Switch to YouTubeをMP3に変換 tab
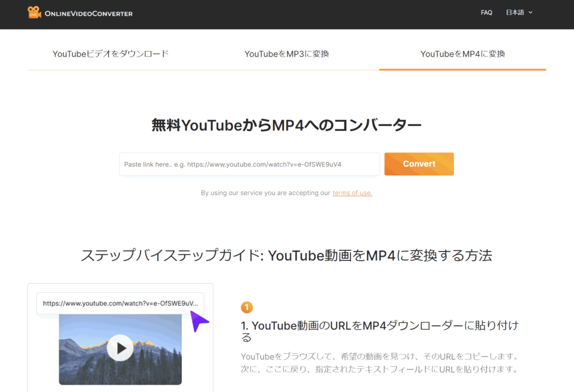The width and height of the screenshot is (574, 392). [x=286, y=54]
